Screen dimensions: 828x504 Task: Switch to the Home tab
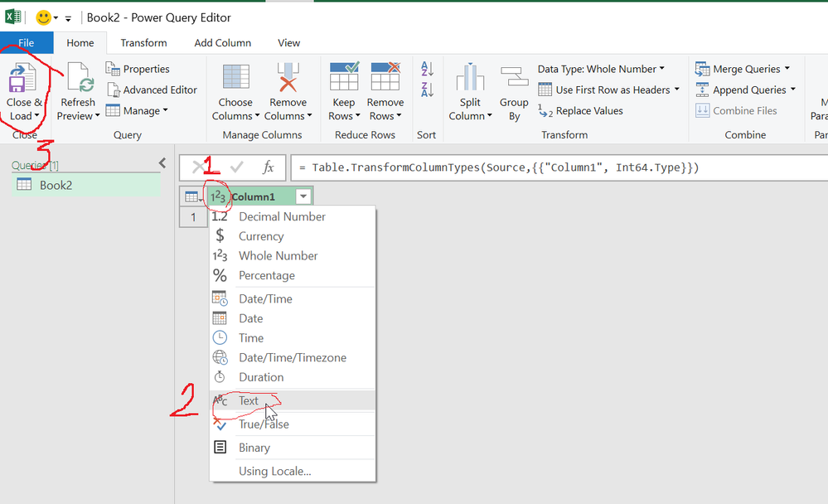[80, 43]
